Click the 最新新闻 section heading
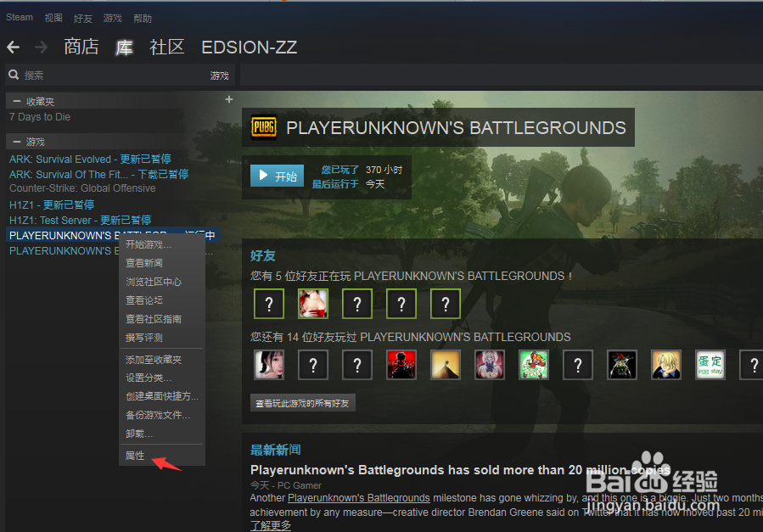The height and width of the screenshot is (532, 763). coord(276,450)
